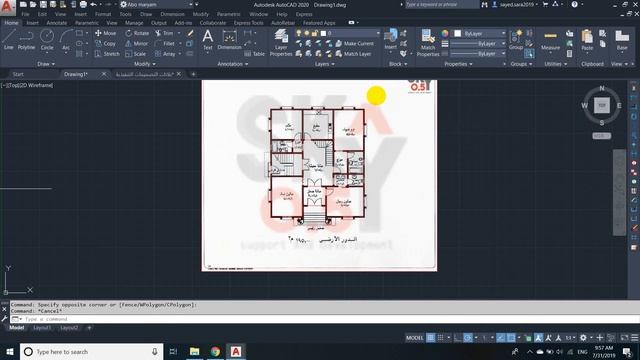
Task: Expand the Draw panel
Action: click(x=46, y=64)
